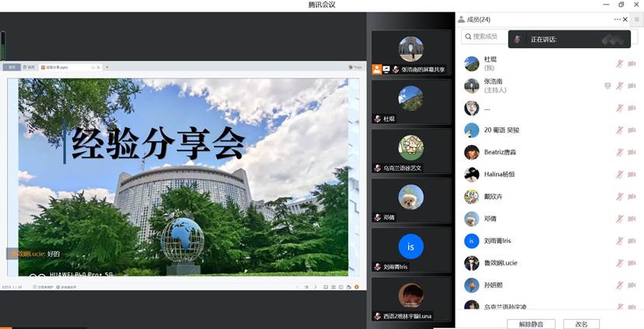Select 乌克兰语徐艺文 video thumbnail

point(410,151)
